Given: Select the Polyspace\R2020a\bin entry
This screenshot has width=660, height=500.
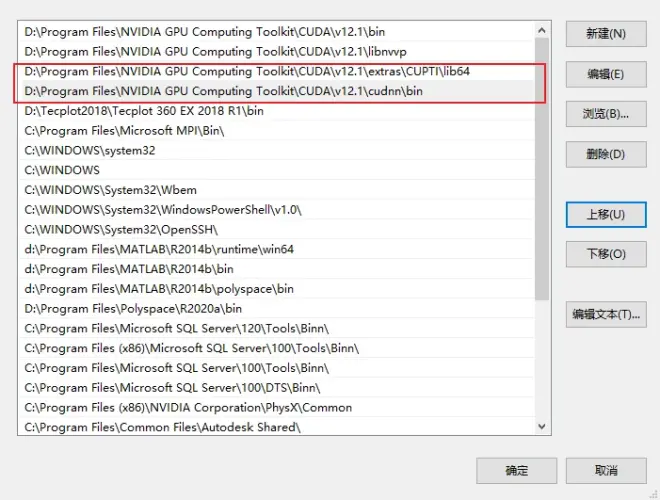Looking at the screenshot, I should (x=276, y=309).
